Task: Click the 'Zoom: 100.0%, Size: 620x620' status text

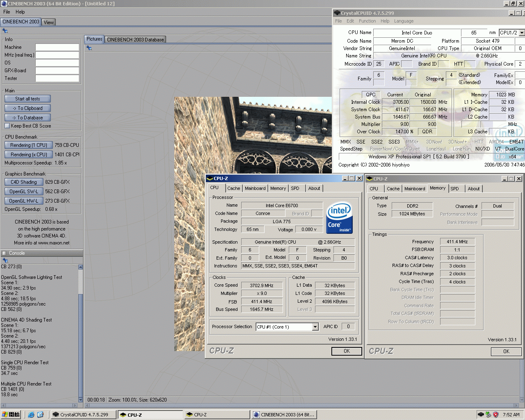Action: [137, 400]
